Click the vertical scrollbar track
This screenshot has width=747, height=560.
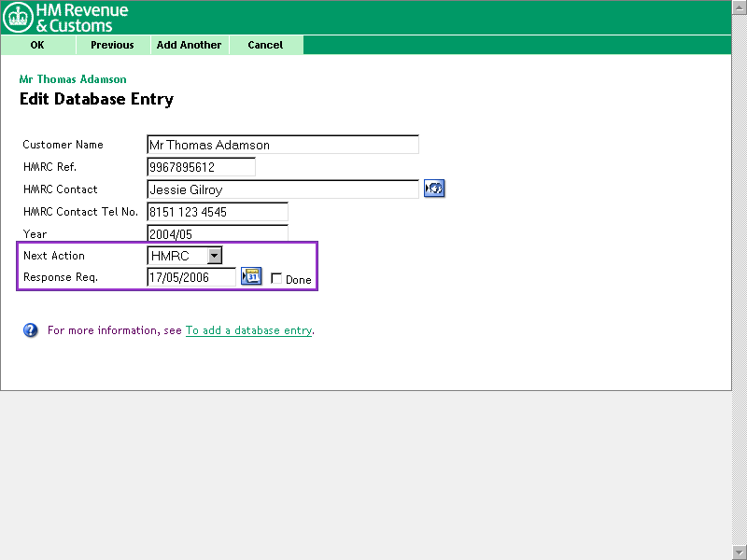tap(740, 280)
